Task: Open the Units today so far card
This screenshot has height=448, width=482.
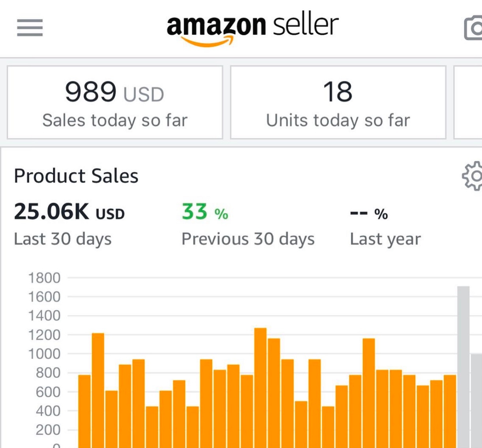Action: pos(338,103)
